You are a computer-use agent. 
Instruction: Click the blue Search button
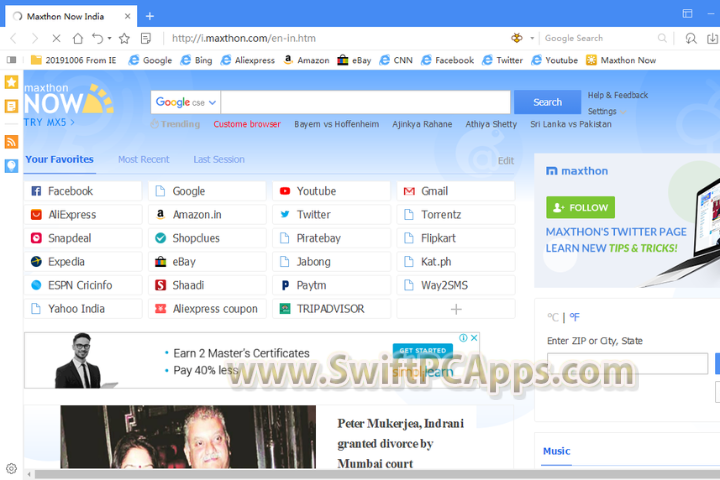coord(547,102)
